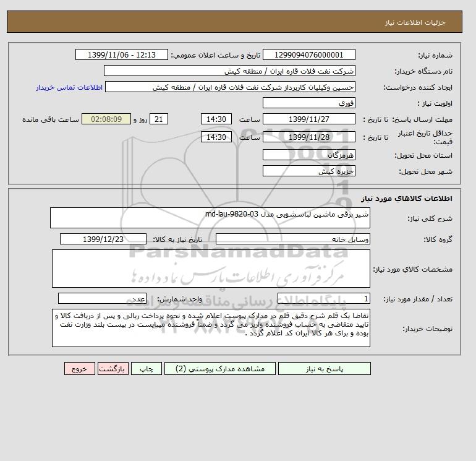Click the priority field فوری
The image size is (476, 461).
point(308,103)
